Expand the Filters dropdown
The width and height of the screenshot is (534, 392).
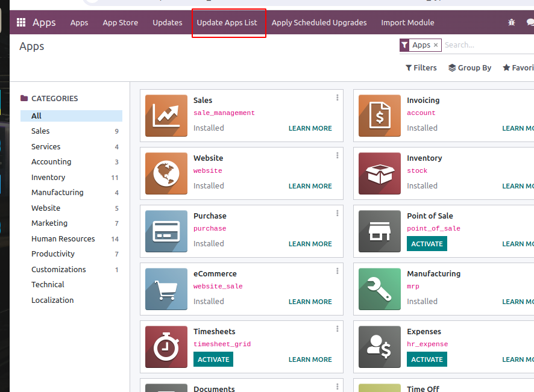click(x=421, y=67)
